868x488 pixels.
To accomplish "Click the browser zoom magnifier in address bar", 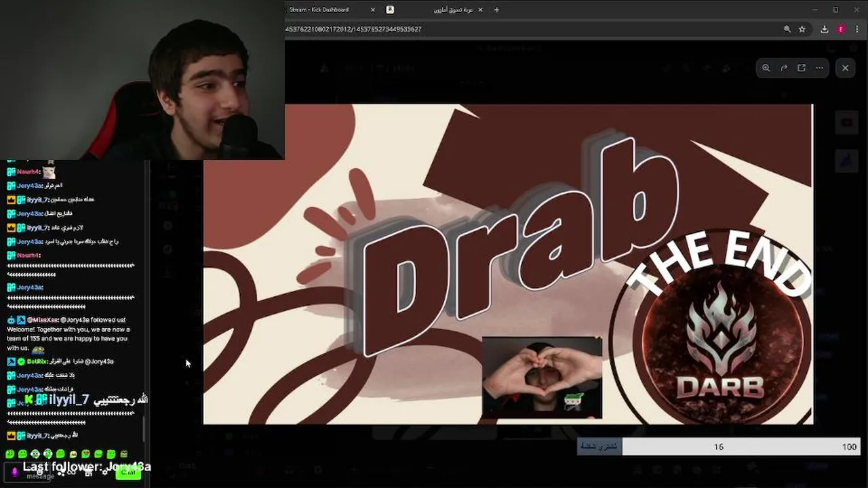I will (787, 29).
